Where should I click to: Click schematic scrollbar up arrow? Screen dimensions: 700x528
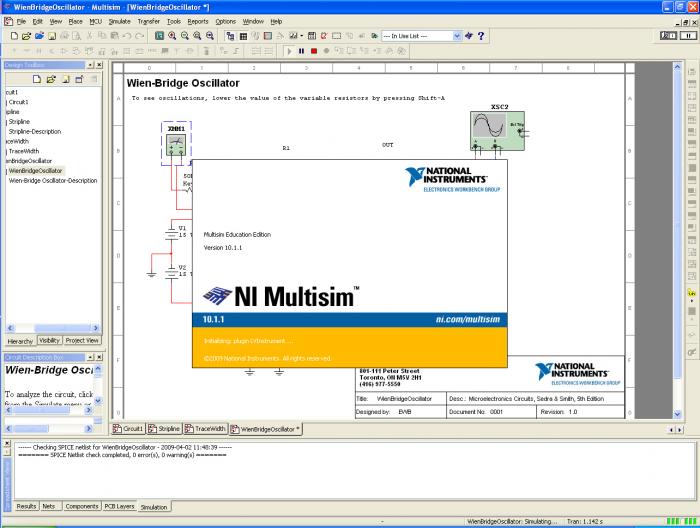[677, 67]
